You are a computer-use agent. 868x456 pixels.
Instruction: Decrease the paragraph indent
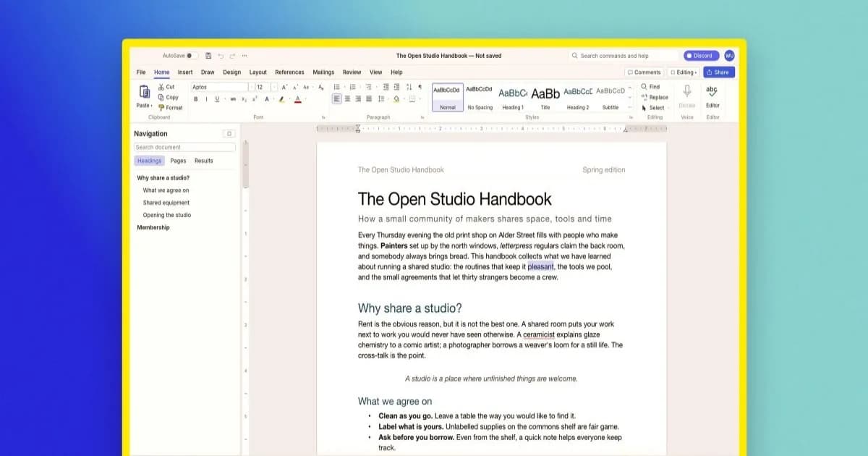[386, 87]
